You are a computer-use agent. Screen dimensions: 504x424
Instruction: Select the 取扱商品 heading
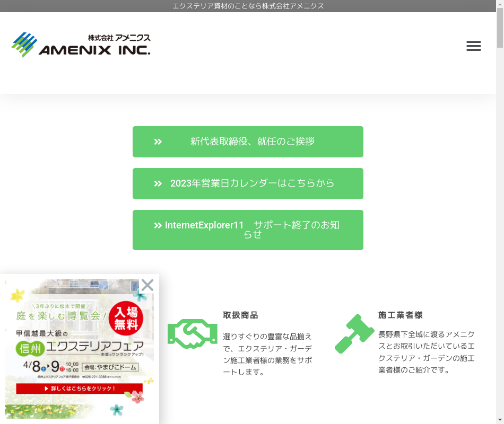coord(240,315)
